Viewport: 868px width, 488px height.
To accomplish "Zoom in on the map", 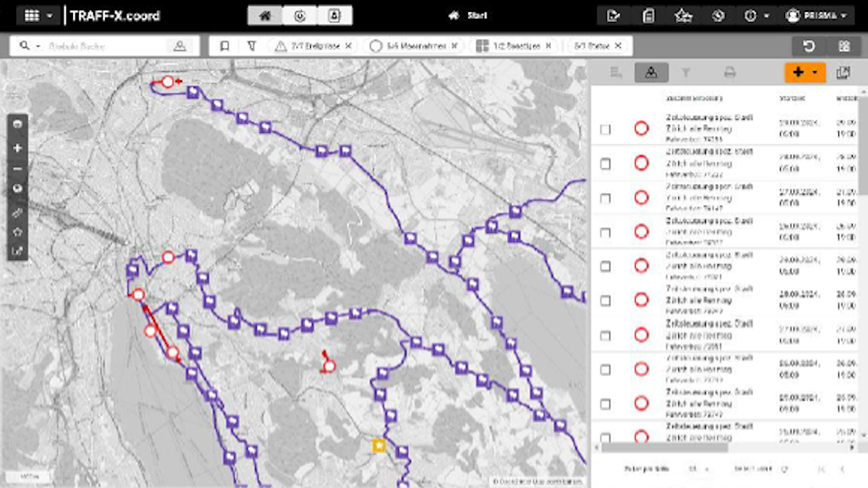I will (x=18, y=148).
